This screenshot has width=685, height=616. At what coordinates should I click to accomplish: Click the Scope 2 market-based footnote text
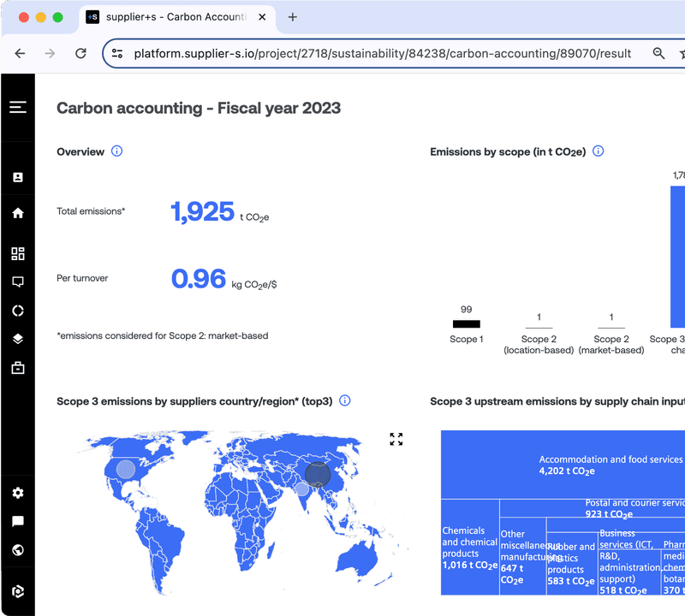pyautogui.click(x=163, y=335)
